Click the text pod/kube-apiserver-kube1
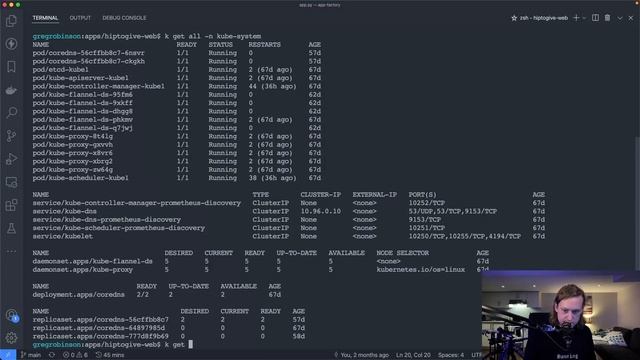The image size is (640, 360). pyautogui.click(x=80, y=78)
